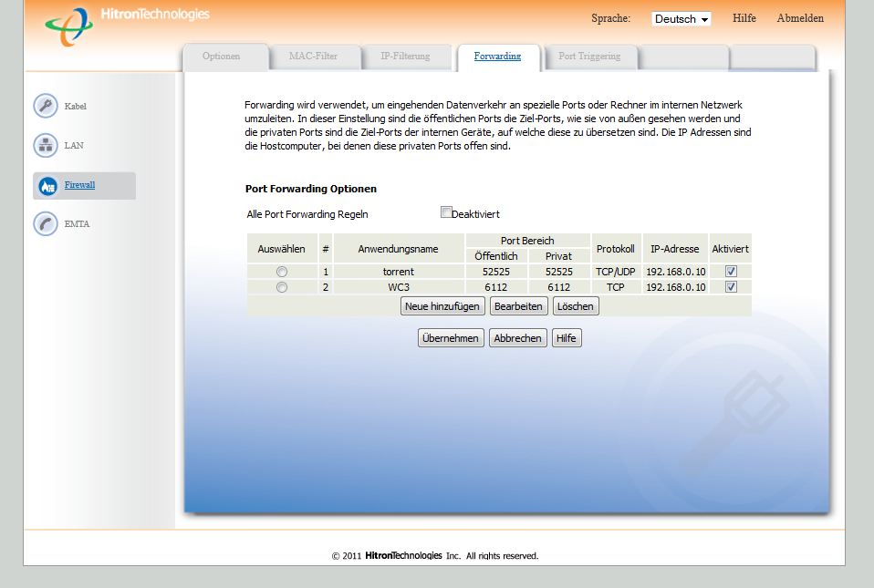874x588 pixels.
Task: Open the Kabel section wrench icon
Action: [45, 106]
